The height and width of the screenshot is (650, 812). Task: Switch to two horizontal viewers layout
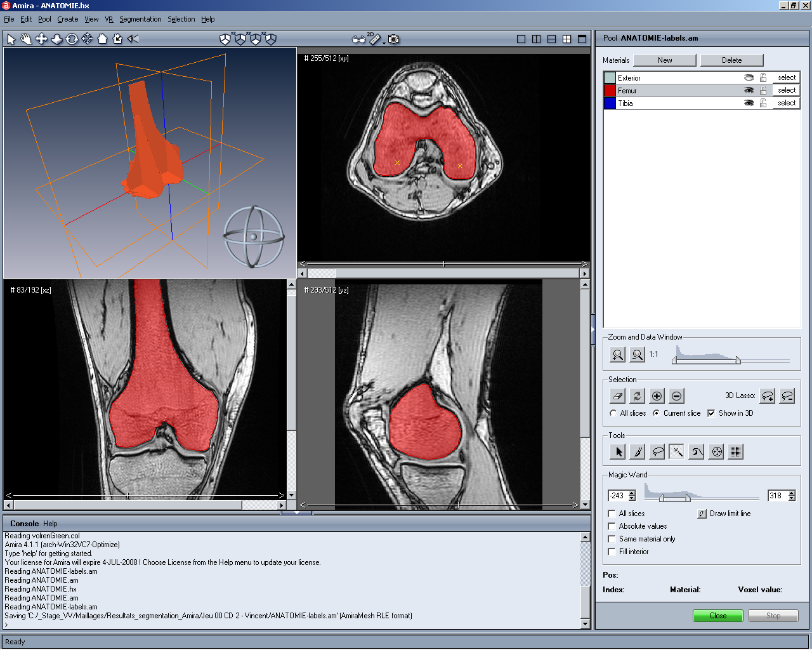coord(551,39)
